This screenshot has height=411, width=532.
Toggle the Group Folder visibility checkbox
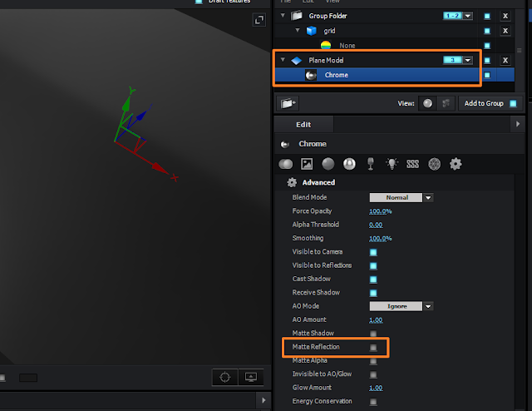pos(487,16)
